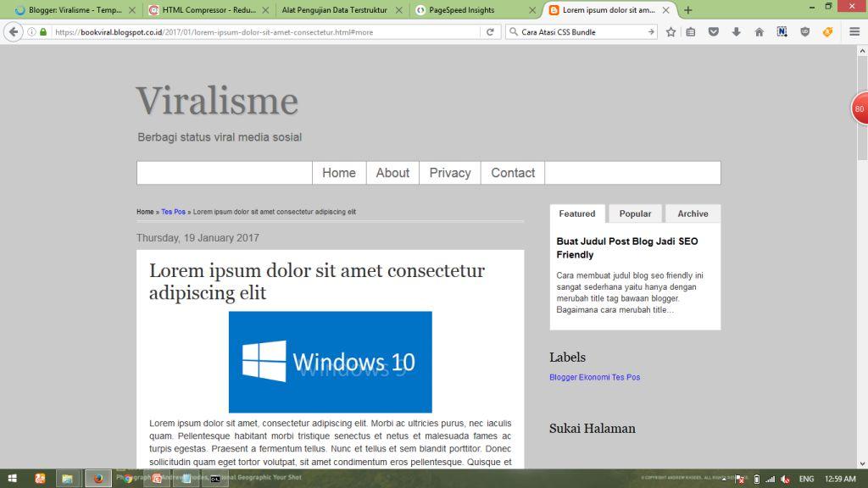This screenshot has height=488, width=868.
Task: Close the Lorem ipsum active tab
Action: 666,10
